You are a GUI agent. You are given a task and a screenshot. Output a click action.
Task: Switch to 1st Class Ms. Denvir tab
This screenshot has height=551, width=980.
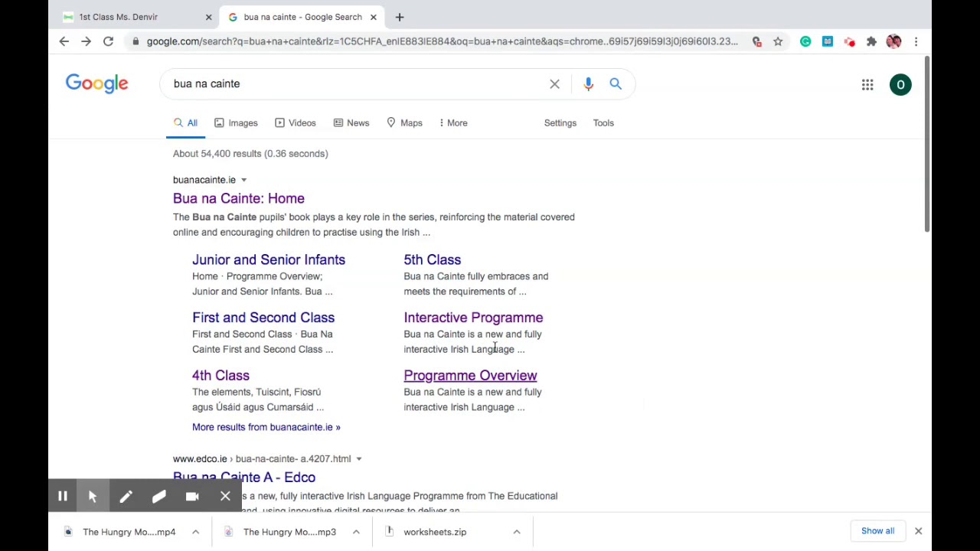[118, 17]
